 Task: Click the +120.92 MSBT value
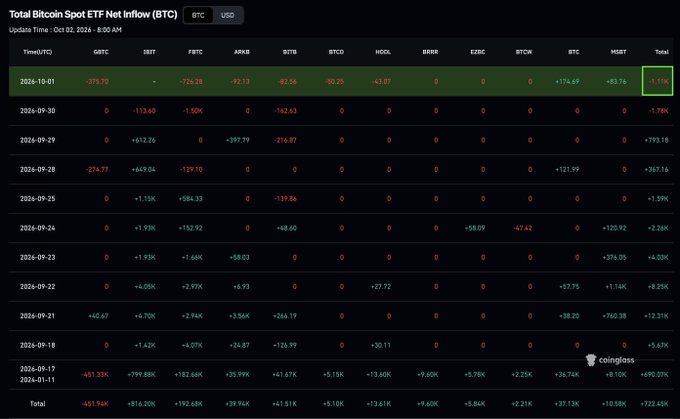(615, 228)
